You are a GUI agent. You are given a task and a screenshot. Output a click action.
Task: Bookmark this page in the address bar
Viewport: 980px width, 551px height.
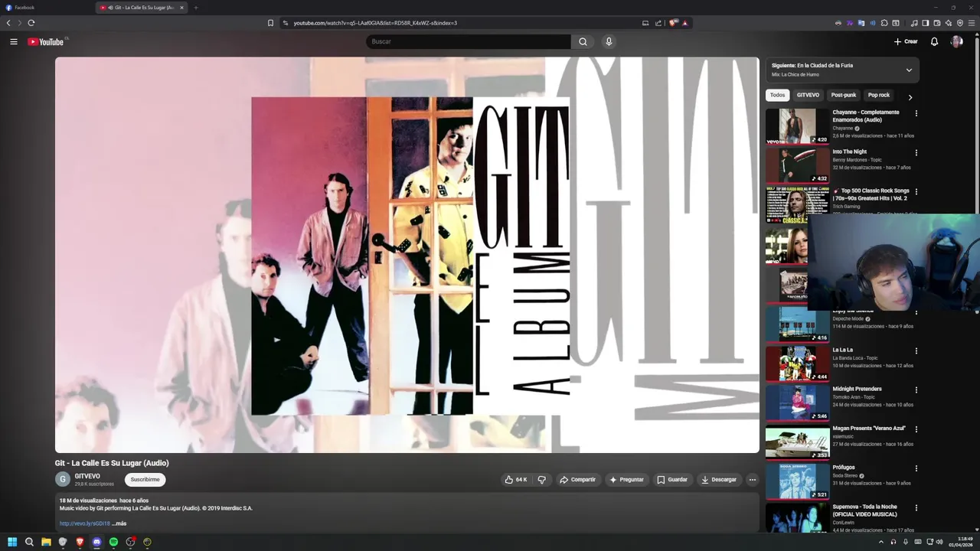click(x=270, y=23)
